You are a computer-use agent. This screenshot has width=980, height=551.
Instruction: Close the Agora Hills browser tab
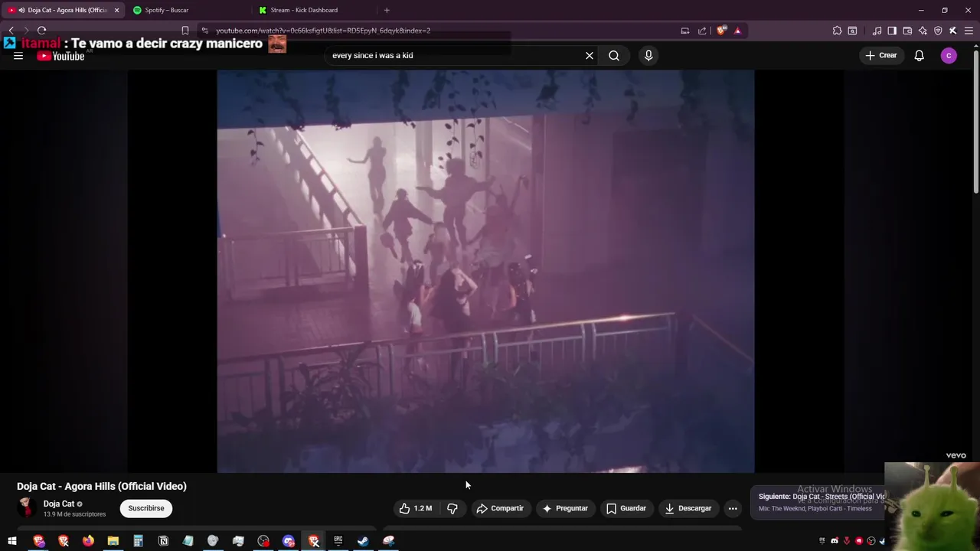click(116, 10)
